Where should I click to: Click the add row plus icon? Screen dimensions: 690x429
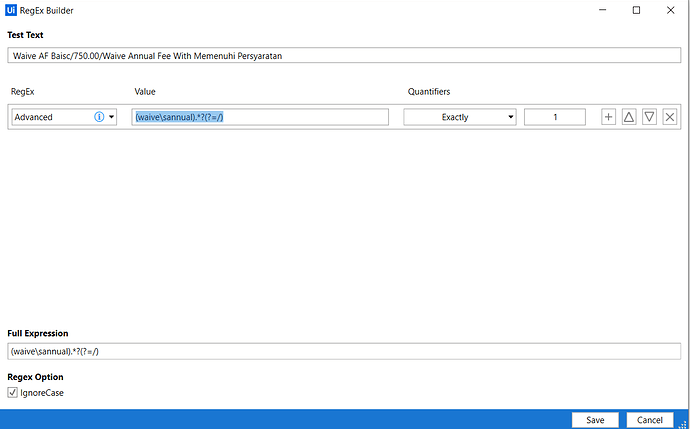[x=608, y=117]
